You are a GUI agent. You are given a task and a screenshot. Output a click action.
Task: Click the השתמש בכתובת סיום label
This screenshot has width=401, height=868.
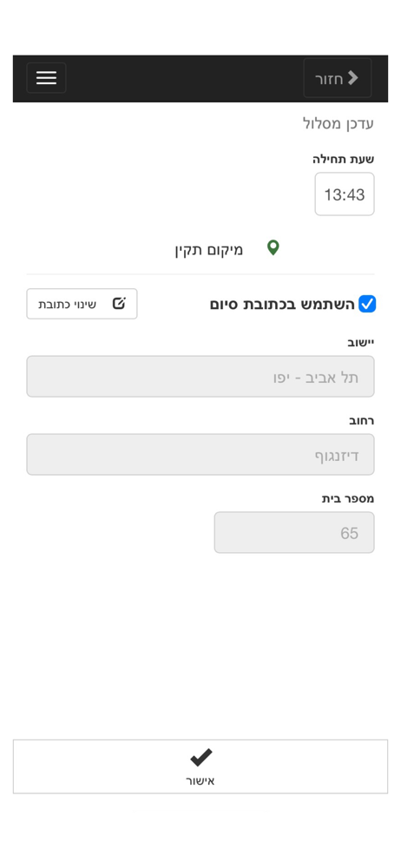coord(282,305)
